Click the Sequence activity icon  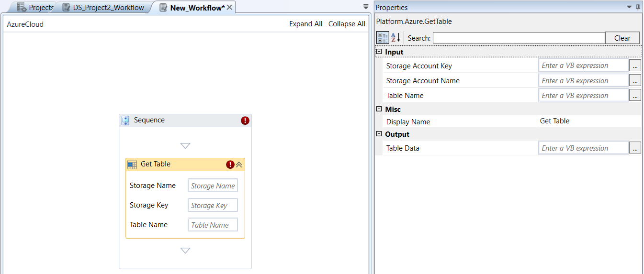point(125,121)
